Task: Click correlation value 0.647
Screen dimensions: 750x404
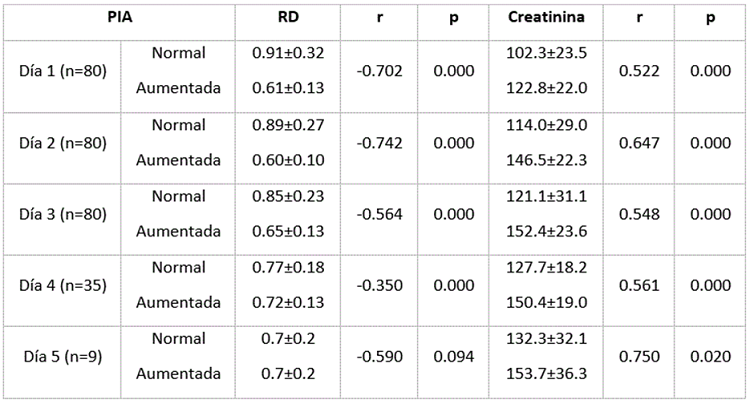Action: pyautogui.click(x=636, y=143)
